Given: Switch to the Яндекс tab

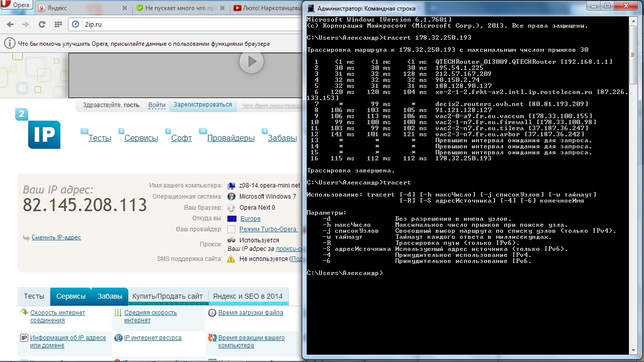Looking at the screenshot, I should pos(83,8).
